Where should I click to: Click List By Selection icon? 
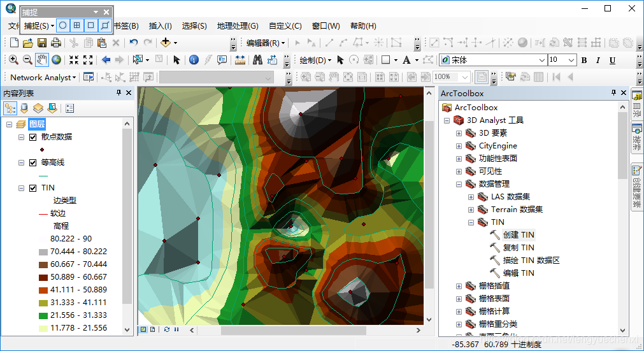pos(52,108)
